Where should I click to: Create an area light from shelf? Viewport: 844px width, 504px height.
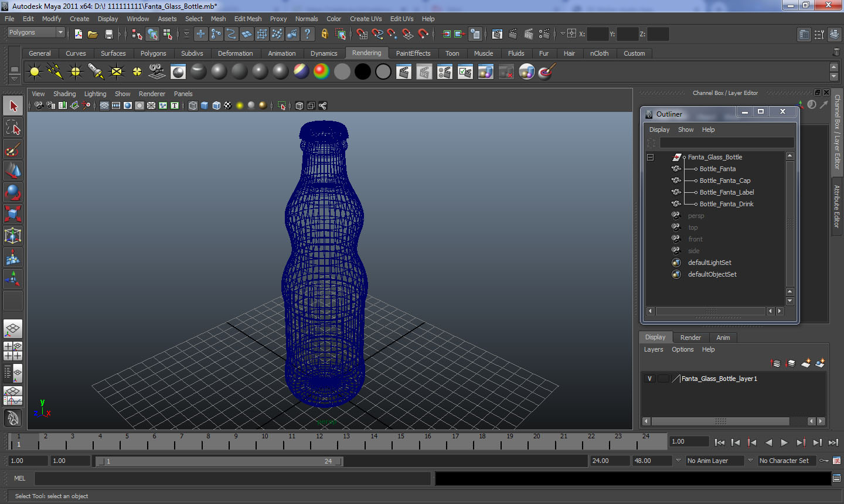click(117, 72)
